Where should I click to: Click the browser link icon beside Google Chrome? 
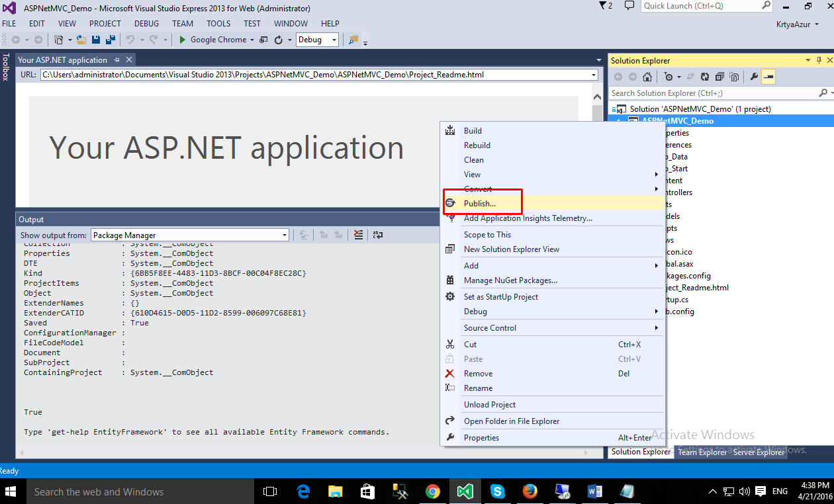263,40
